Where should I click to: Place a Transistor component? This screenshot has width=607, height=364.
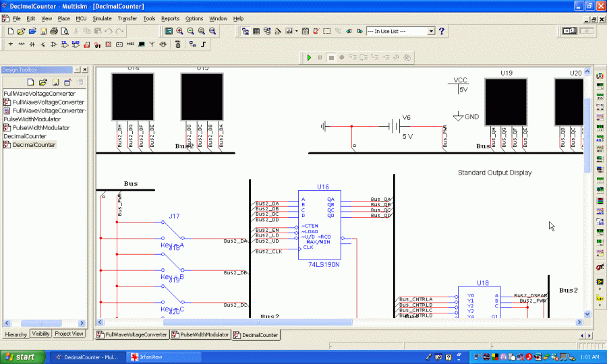(x=43, y=44)
